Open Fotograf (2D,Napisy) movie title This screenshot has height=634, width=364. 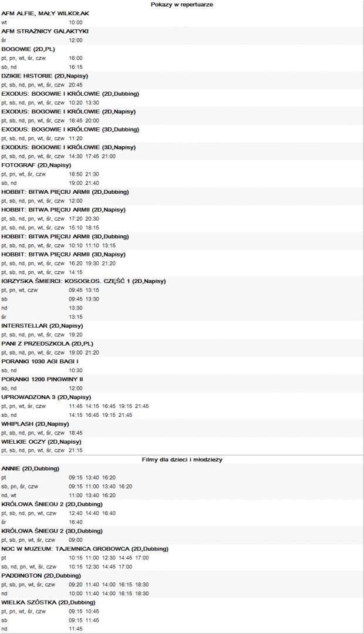coord(36,165)
